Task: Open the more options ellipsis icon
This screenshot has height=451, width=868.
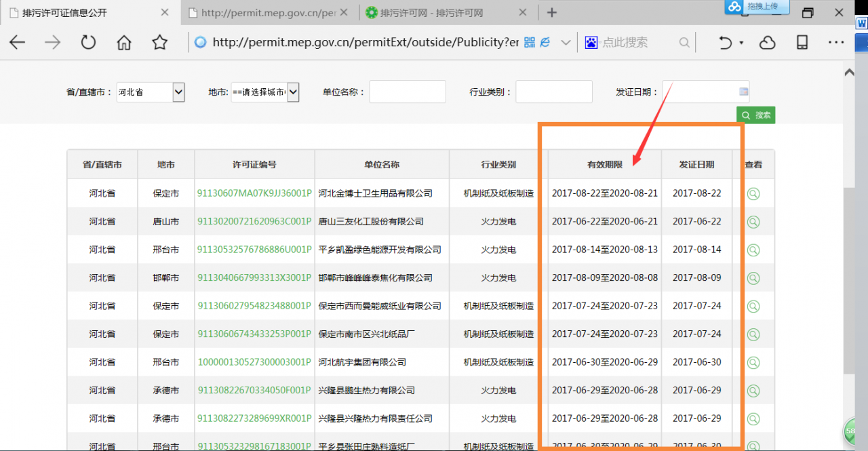Action: [x=835, y=42]
